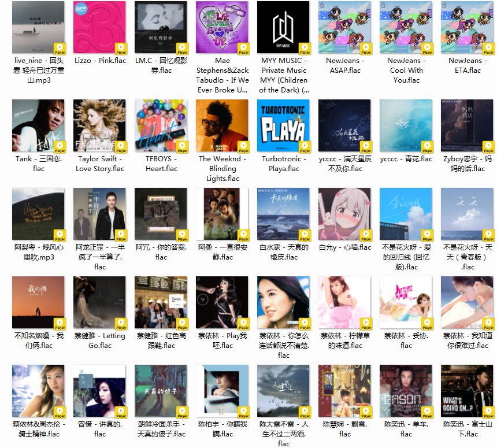
Task: Select 陈奕迅 - 单车.flac file icon
Action: point(406,391)
